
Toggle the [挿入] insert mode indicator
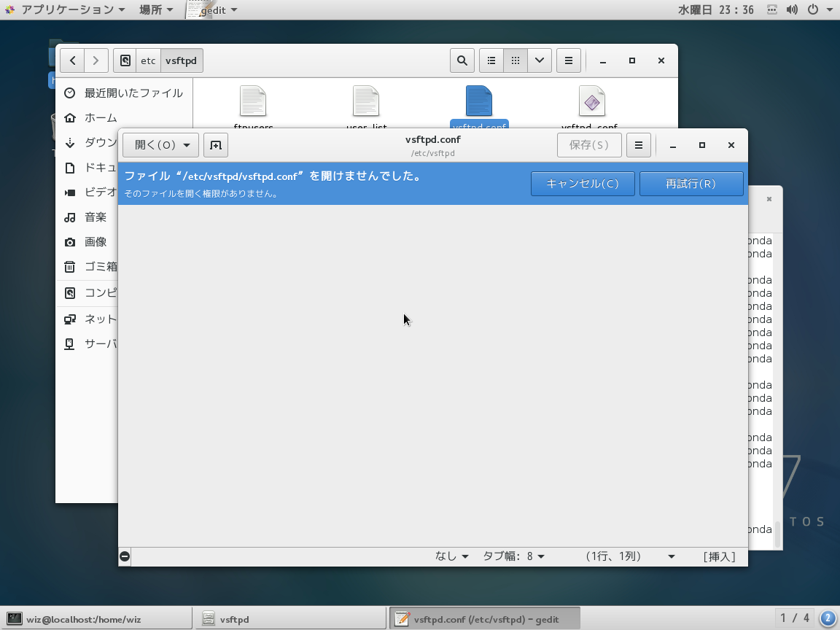click(x=720, y=556)
